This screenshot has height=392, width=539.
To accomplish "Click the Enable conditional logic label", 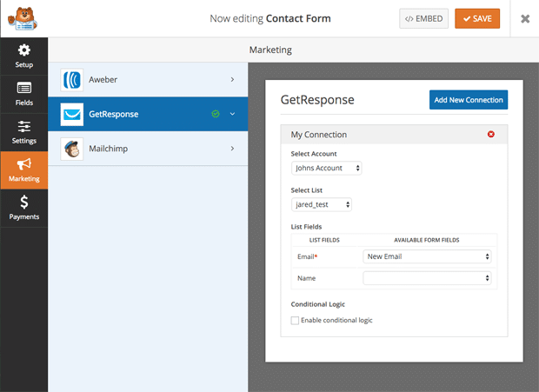I will tap(336, 320).
